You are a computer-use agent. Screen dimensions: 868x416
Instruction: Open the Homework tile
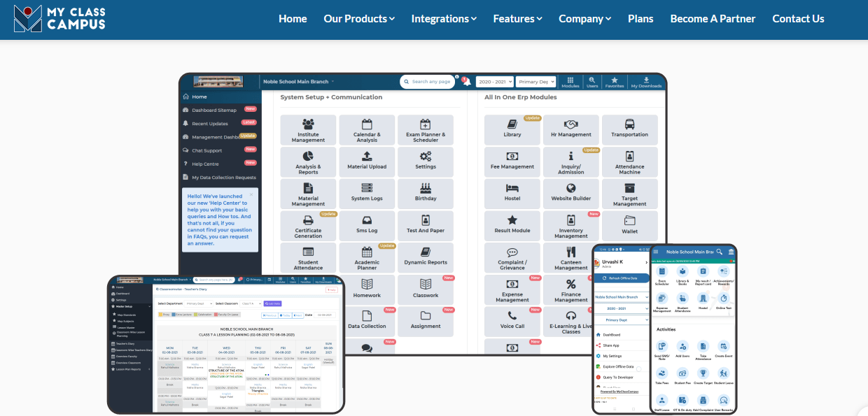coord(367,290)
